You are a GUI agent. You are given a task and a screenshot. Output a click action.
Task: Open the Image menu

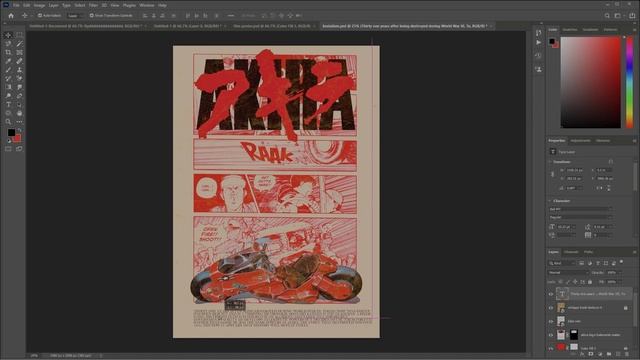coord(39,5)
